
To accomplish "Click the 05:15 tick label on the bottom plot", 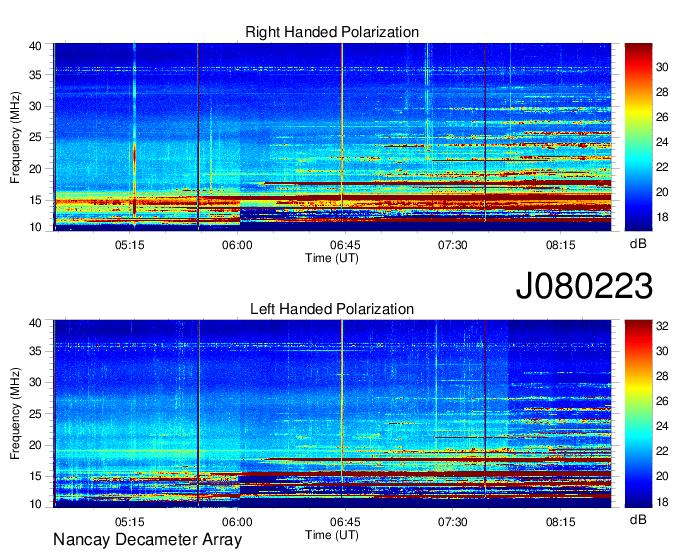I will (x=129, y=522).
